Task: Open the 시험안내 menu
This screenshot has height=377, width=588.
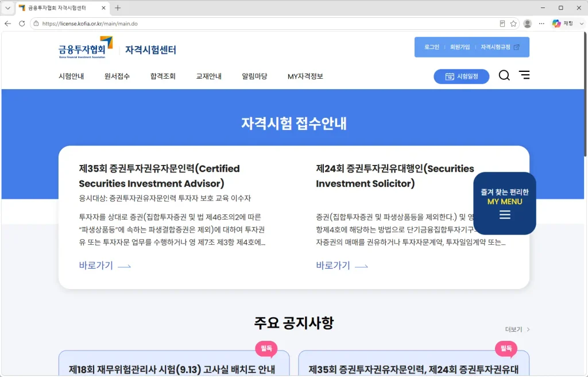Action: tap(71, 76)
